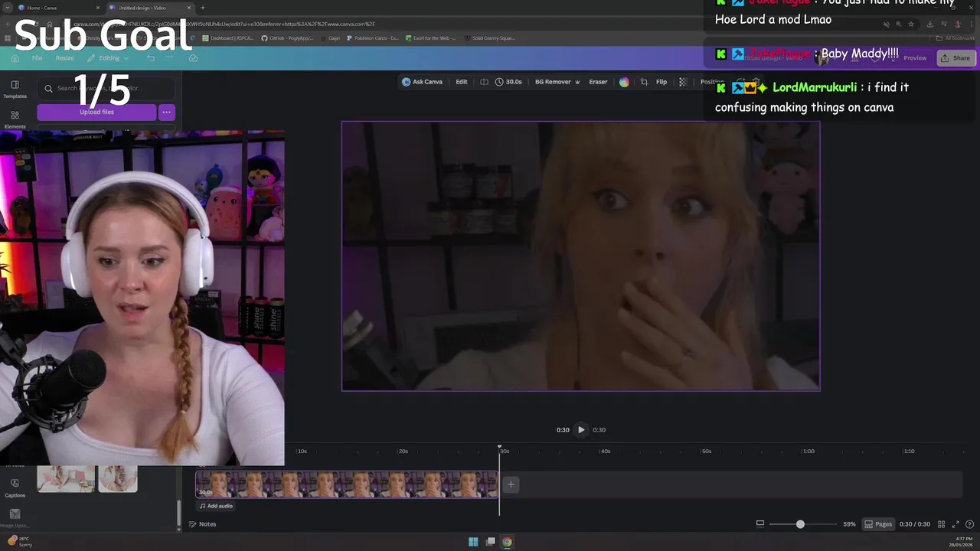Click the split clip icon

click(484, 82)
